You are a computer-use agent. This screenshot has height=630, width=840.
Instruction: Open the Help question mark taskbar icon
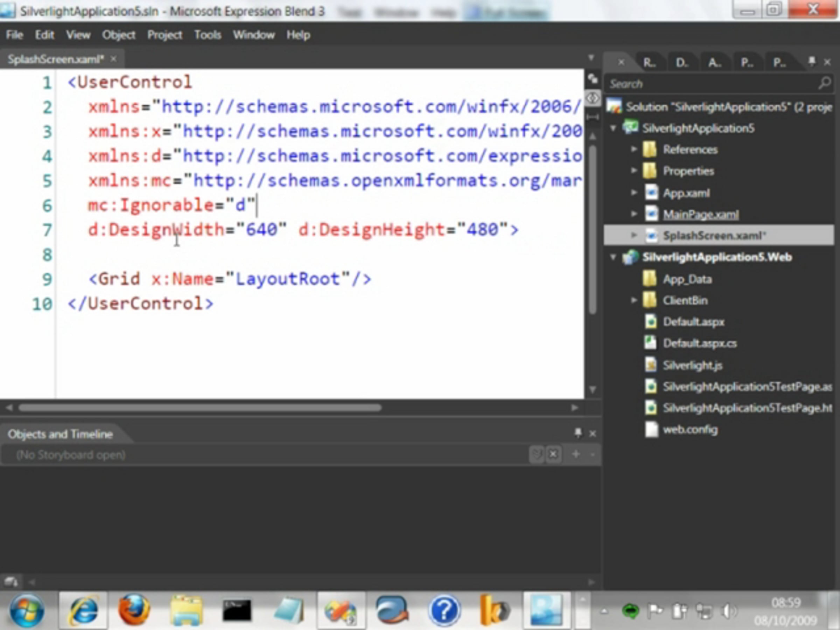444,610
